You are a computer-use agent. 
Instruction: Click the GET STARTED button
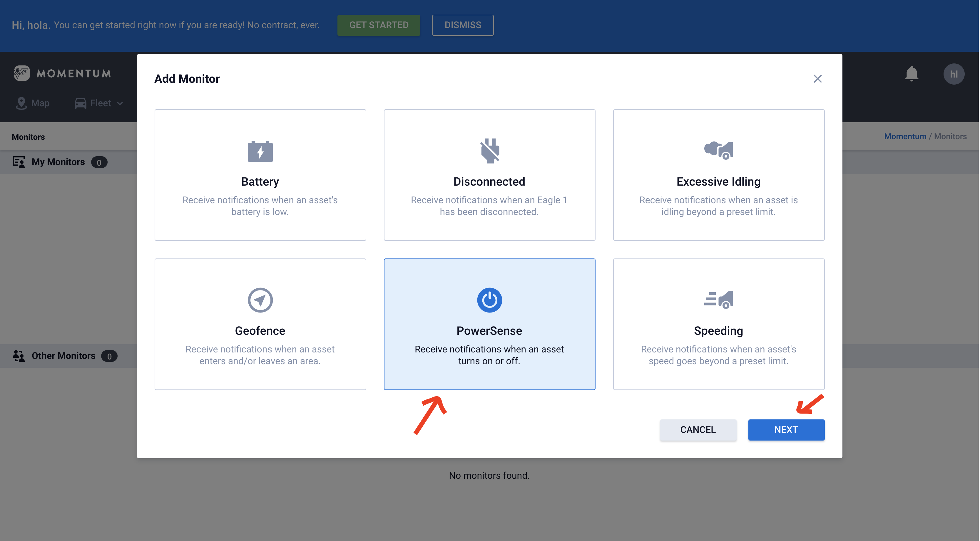pos(379,25)
